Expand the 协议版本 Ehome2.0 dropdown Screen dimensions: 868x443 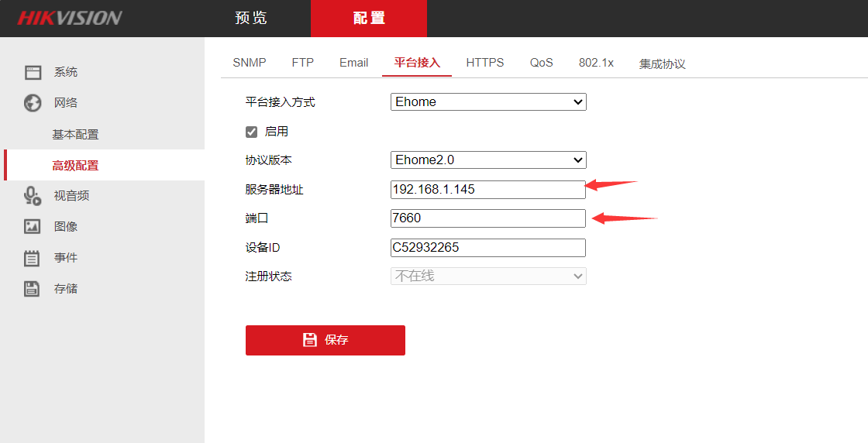(x=488, y=160)
